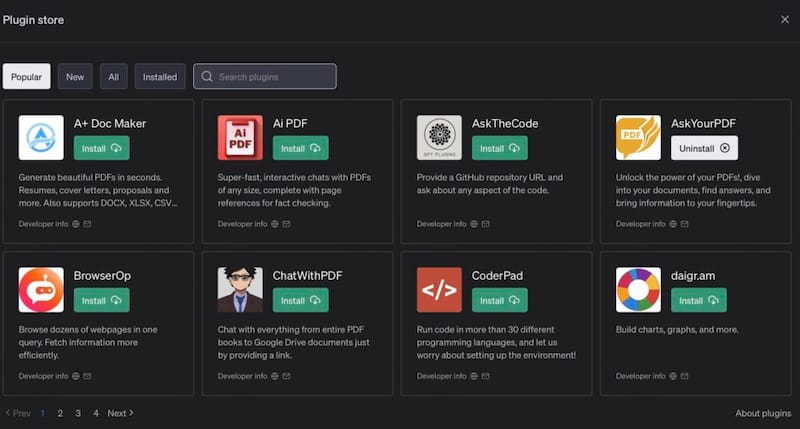
Task: Click "Build charts, graphs, and more." description
Action: pyautogui.click(x=677, y=330)
